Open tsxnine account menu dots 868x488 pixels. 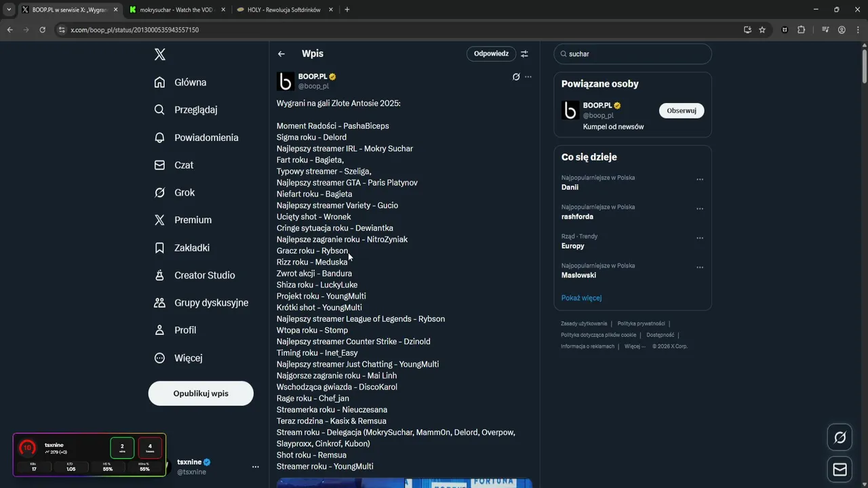pyautogui.click(x=256, y=467)
